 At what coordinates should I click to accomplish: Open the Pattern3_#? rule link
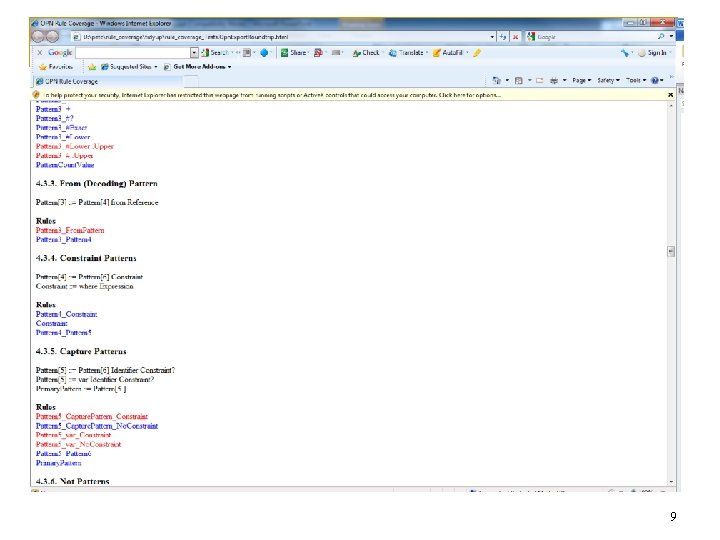pyautogui.click(x=55, y=118)
